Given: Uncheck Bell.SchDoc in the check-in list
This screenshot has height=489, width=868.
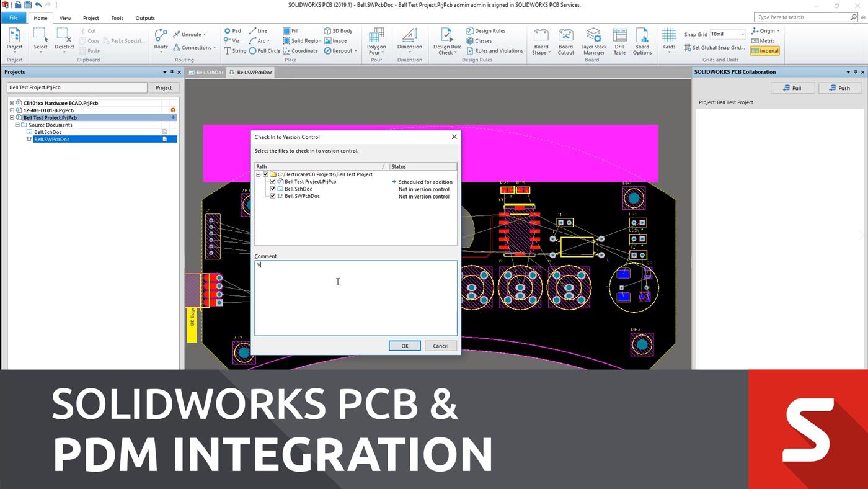Looking at the screenshot, I should (273, 188).
